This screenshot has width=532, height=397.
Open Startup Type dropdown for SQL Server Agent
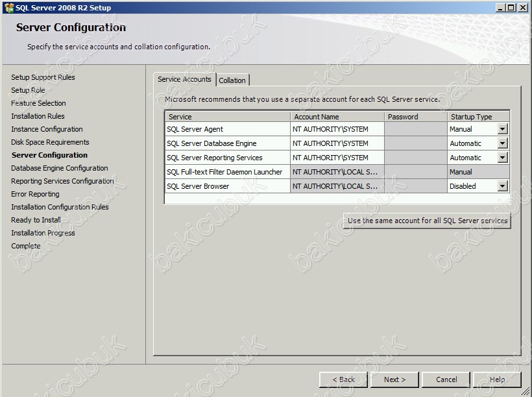503,129
